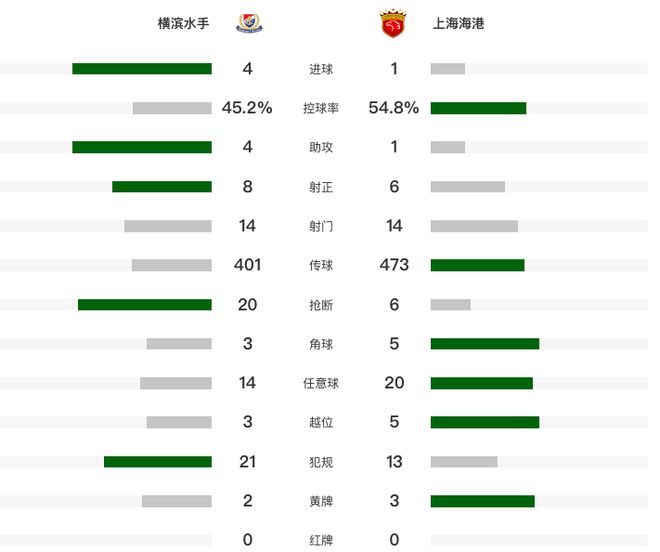The image size is (660, 552).
Task: Click the 进球 stat label
Action: tap(321, 69)
